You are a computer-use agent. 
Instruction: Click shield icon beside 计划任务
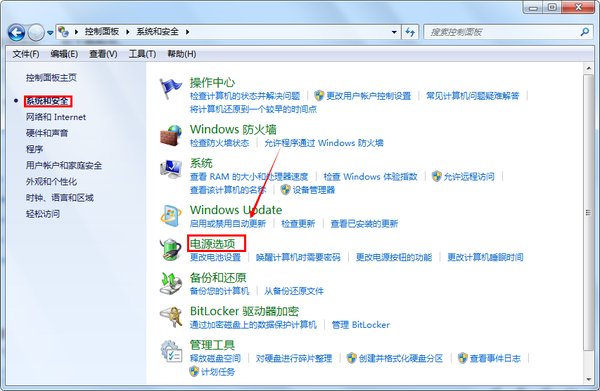[194, 371]
